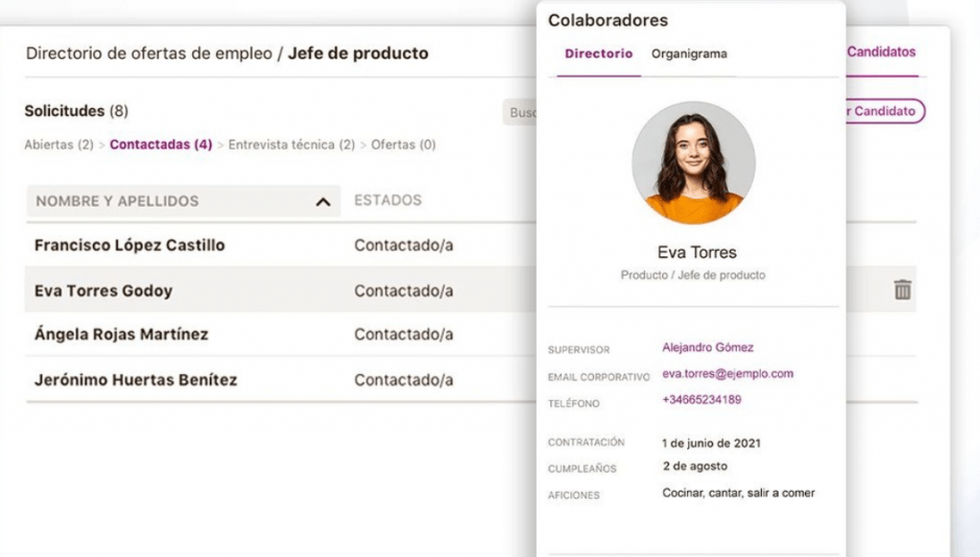Click Contactado/a status of Francisco López Castillo

[403, 245]
